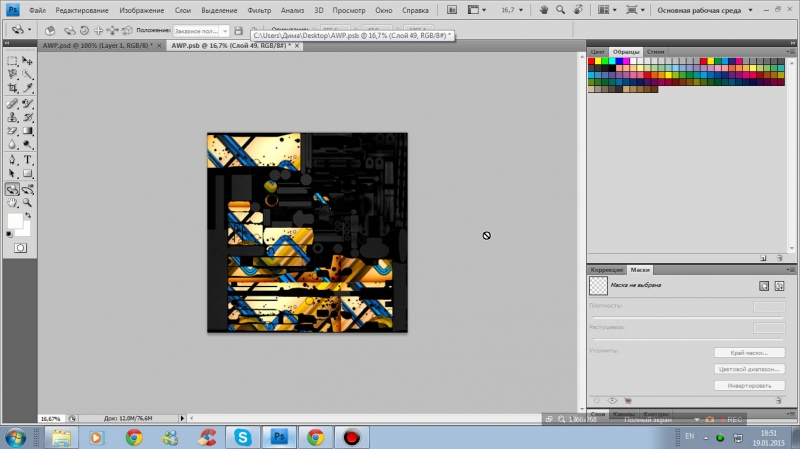Select the Rectangular Marquee tool
800x449 pixels.
tap(12, 61)
